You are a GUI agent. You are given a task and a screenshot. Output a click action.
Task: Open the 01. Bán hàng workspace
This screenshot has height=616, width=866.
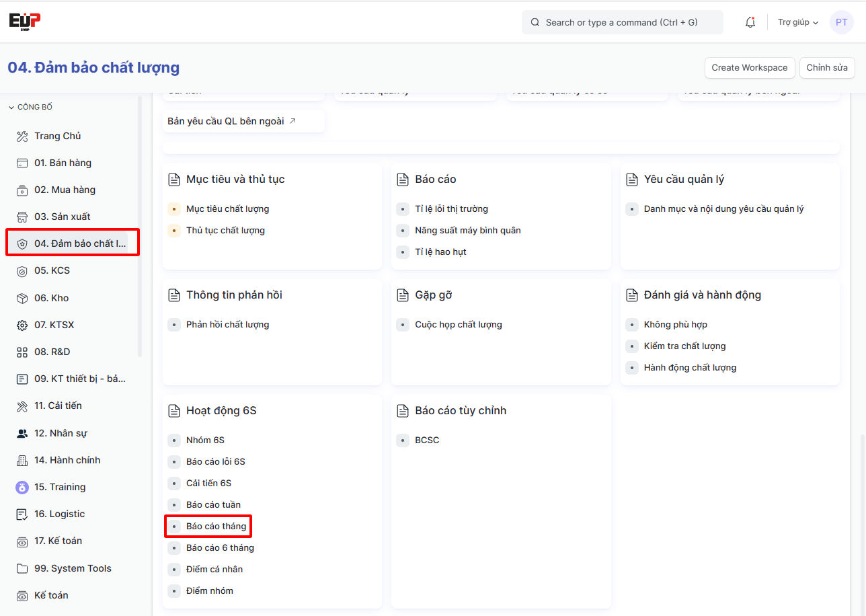click(x=63, y=163)
